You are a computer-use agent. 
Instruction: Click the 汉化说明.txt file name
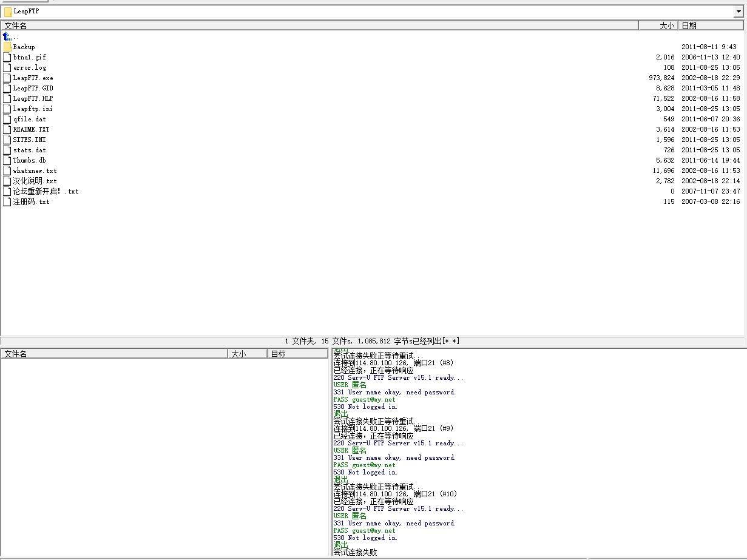[x=35, y=181]
